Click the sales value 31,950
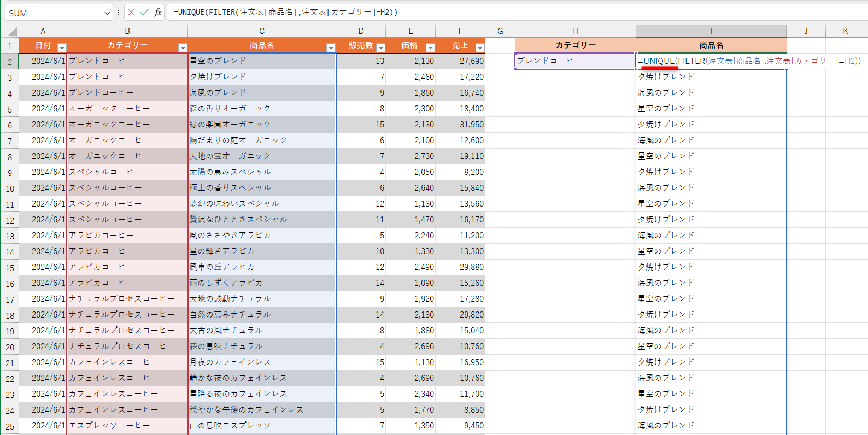Screen dimensions: 868x435 coord(460,125)
